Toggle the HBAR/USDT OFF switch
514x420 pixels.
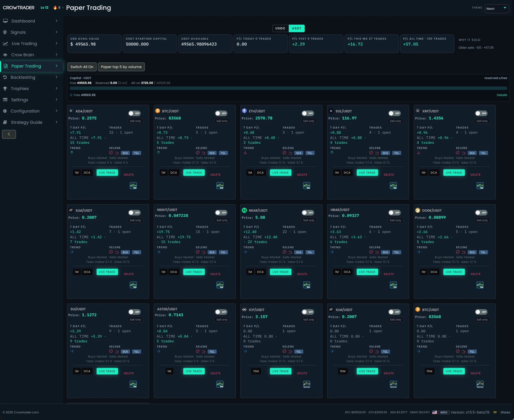pos(394,213)
